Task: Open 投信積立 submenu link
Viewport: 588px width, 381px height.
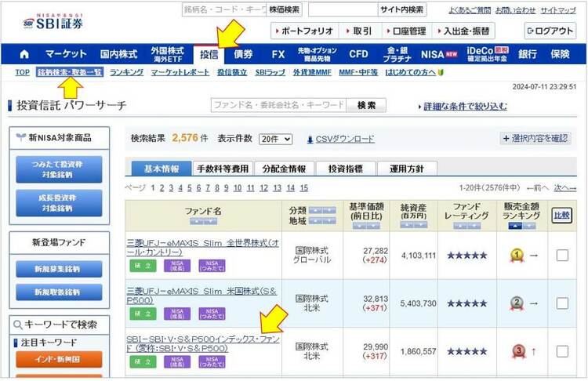Action: (x=232, y=72)
